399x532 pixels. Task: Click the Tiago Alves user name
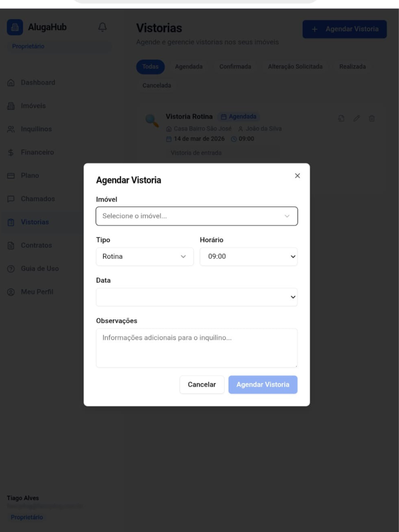click(23, 498)
